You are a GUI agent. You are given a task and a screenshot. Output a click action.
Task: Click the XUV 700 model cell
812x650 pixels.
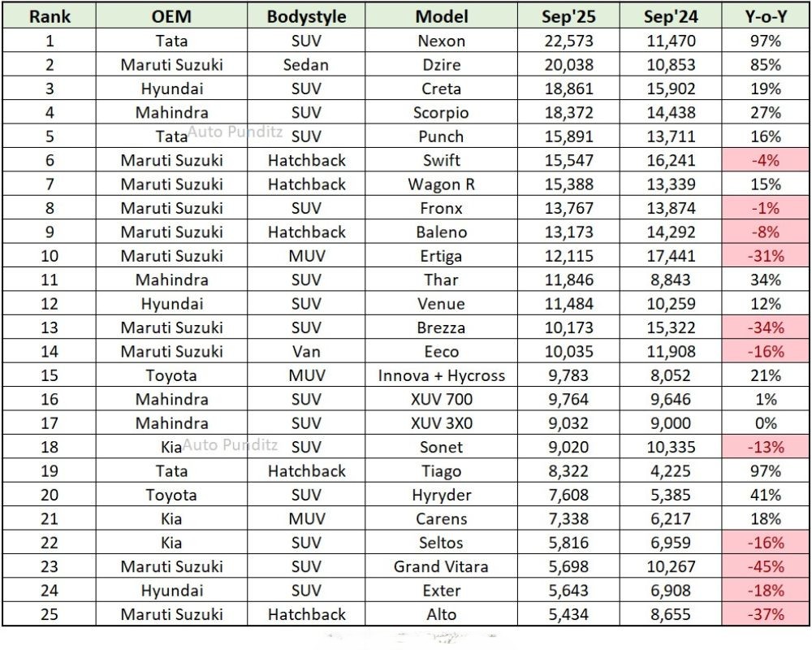pos(442,400)
